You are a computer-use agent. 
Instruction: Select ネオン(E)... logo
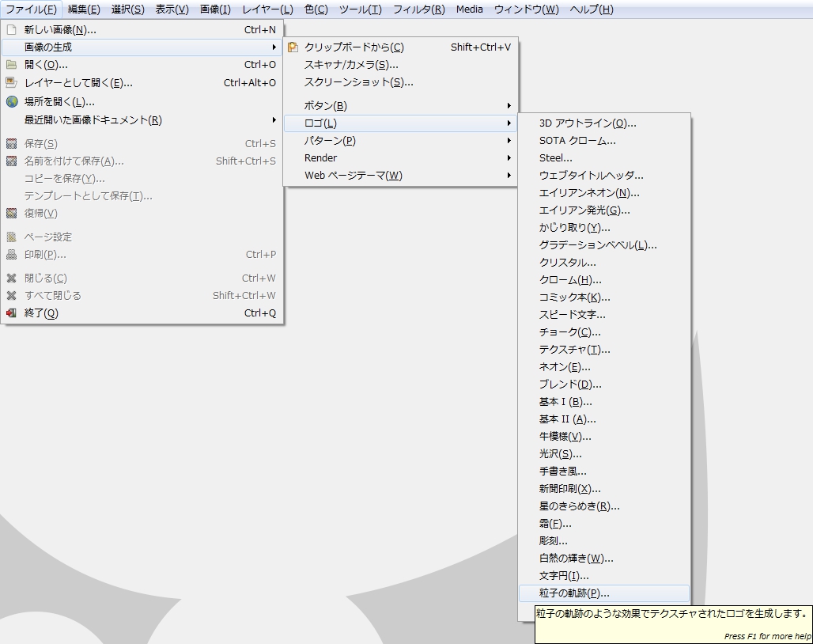[x=604, y=367]
